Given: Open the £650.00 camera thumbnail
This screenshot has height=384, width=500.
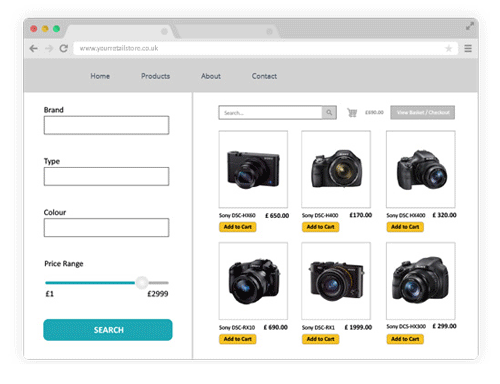Looking at the screenshot, I should coord(253,169).
